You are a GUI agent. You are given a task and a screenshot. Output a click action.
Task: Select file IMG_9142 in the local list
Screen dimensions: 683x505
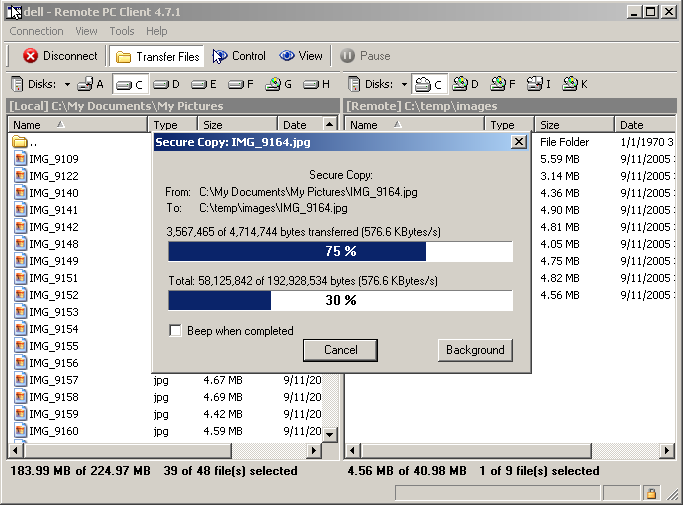coord(46,227)
